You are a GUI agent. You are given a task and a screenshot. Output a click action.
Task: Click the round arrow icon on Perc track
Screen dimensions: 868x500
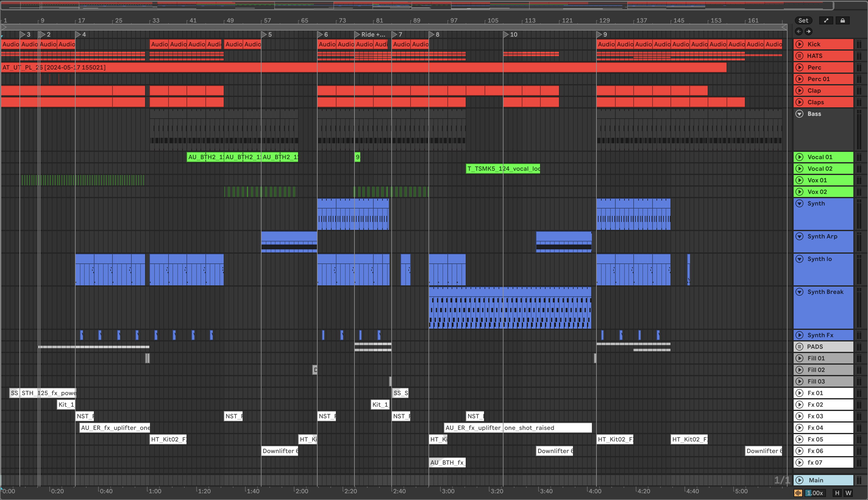(x=799, y=67)
